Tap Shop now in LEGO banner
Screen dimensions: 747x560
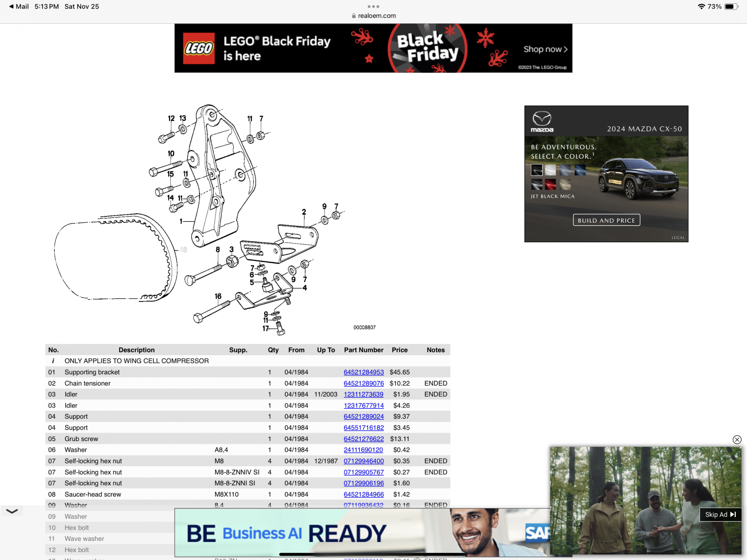tap(545, 49)
